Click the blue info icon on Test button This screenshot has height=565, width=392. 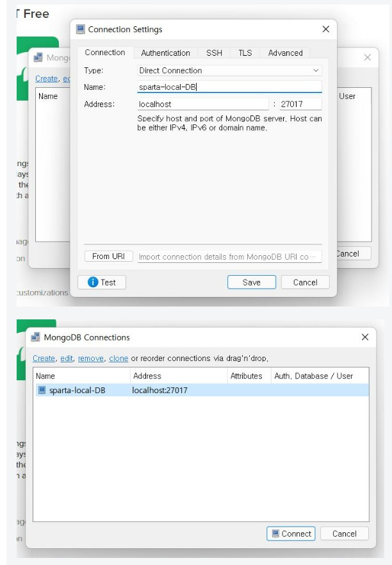click(x=93, y=282)
